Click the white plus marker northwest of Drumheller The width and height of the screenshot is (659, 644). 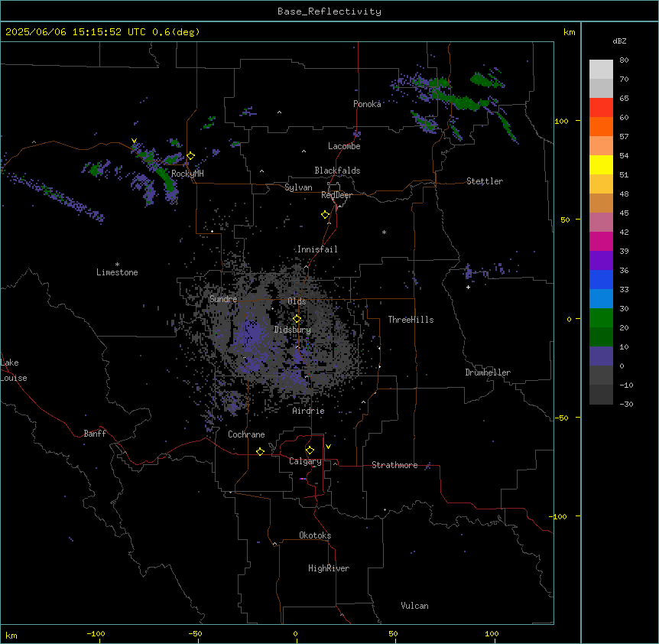[468, 287]
